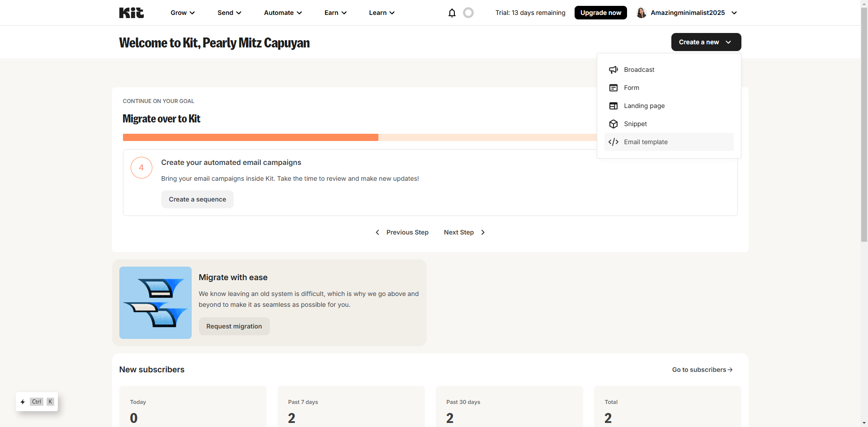This screenshot has width=868, height=427.
Task: Click the Migrate over to Kit heading
Action: point(161,119)
